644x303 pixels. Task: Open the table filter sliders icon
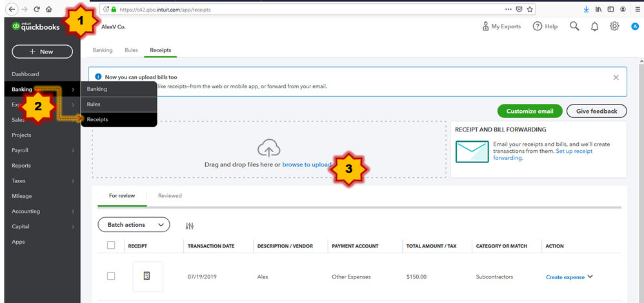click(189, 226)
